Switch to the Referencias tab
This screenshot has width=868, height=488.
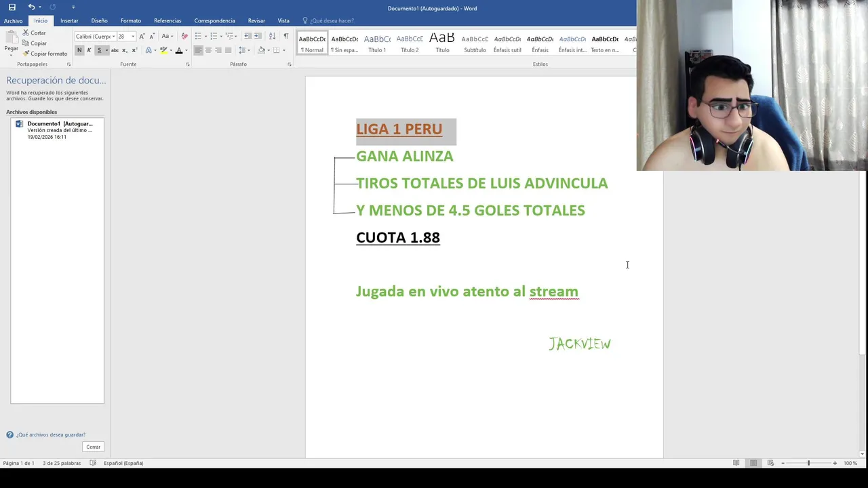[x=167, y=21]
